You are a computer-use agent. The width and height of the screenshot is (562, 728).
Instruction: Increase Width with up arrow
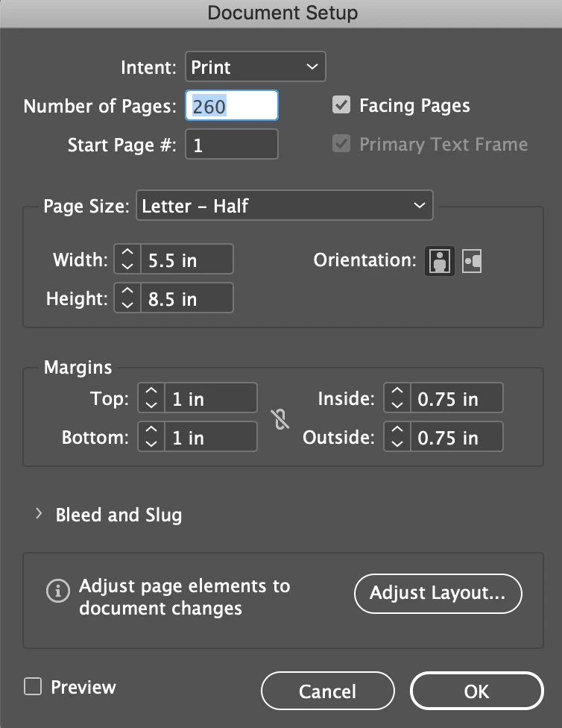[x=127, y=252]
